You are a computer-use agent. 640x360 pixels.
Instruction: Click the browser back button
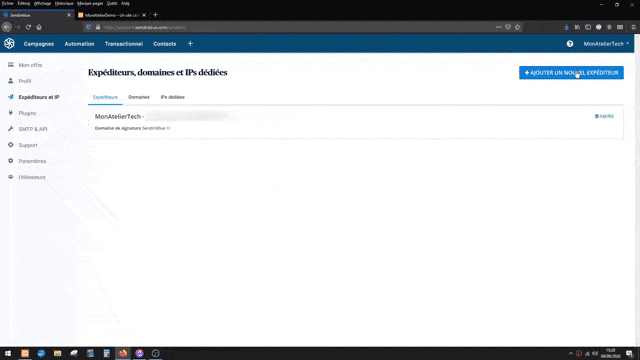(x=7, y=27)
